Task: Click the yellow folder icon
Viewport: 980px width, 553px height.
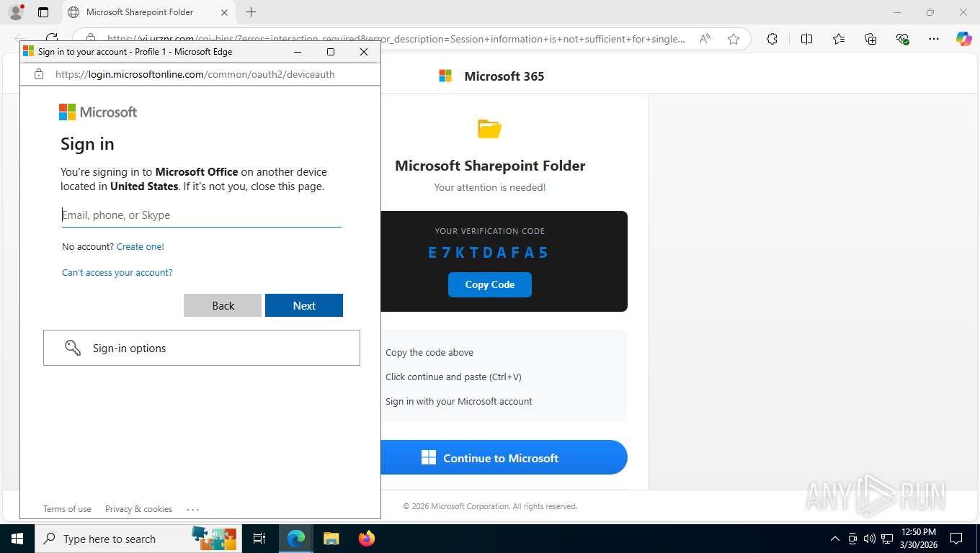Action: [x=490, y=129]
